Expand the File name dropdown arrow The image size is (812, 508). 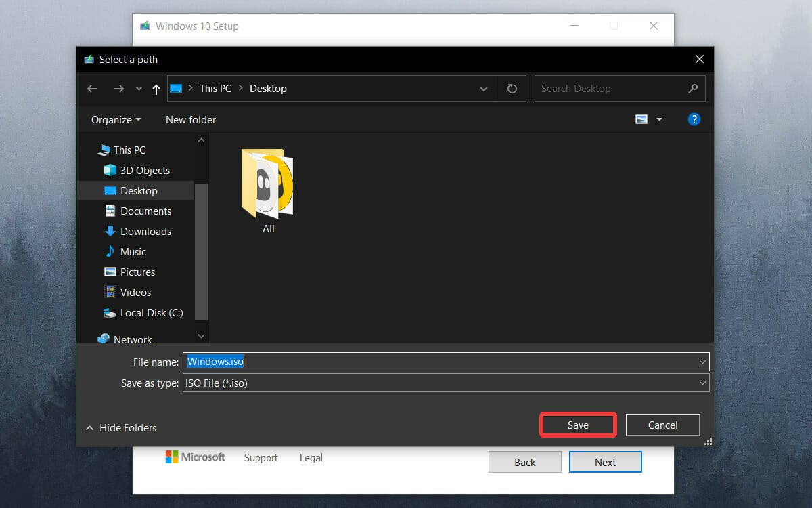pos(702,362)
